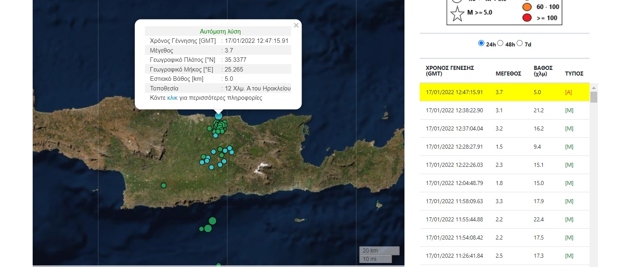Select earthquake row 17/01/2022 11:54:08.42
This screenshot has height=267, width=644.
(504, 238)
